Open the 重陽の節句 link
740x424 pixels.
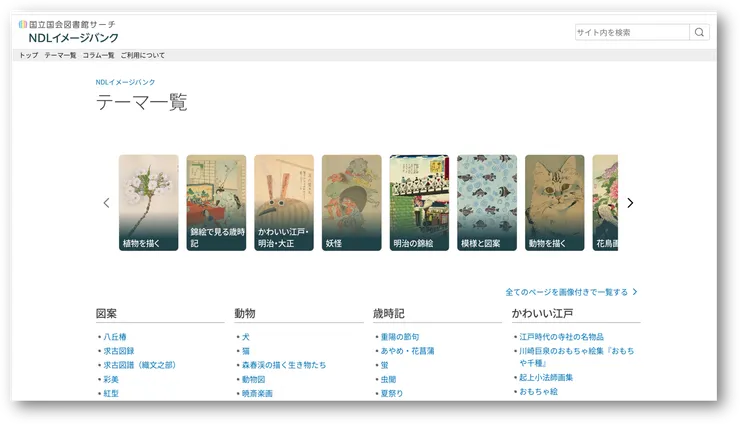400,337
